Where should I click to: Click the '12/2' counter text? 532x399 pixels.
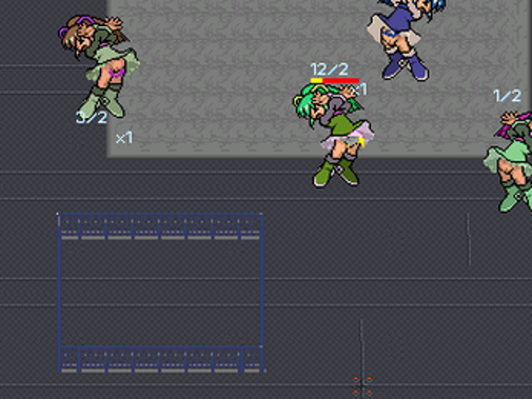(329, 70)
